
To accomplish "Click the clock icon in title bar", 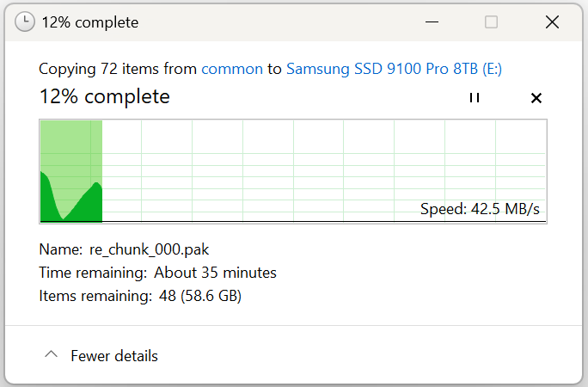I will click(x=25, y=21).
